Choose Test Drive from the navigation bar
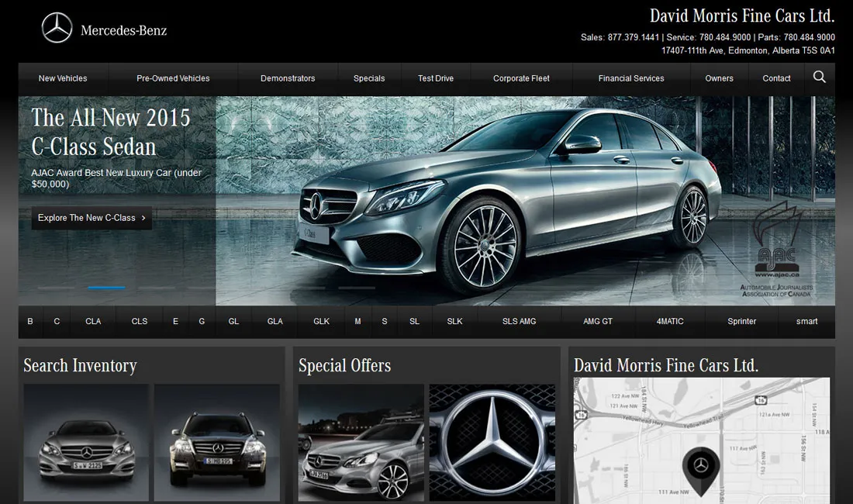 pos(436,78)
